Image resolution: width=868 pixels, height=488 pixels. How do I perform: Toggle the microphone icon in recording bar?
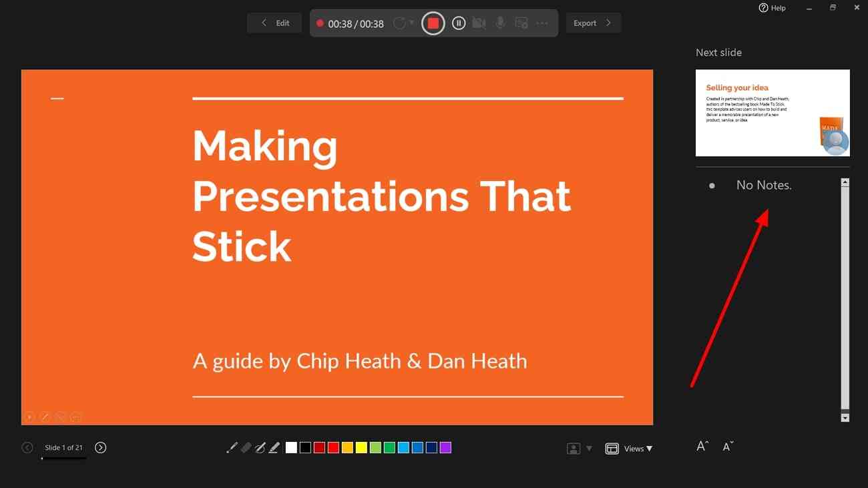(x=500, y=23)
